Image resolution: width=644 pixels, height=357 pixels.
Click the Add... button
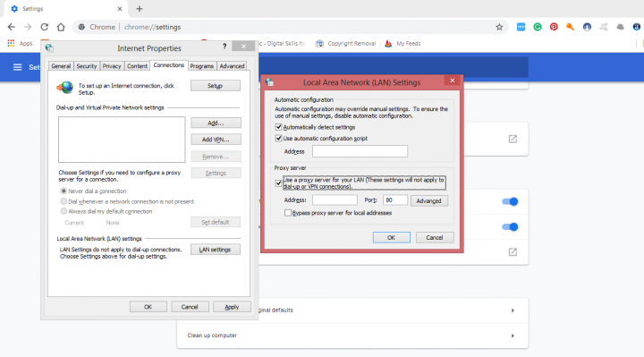(216, 123)
